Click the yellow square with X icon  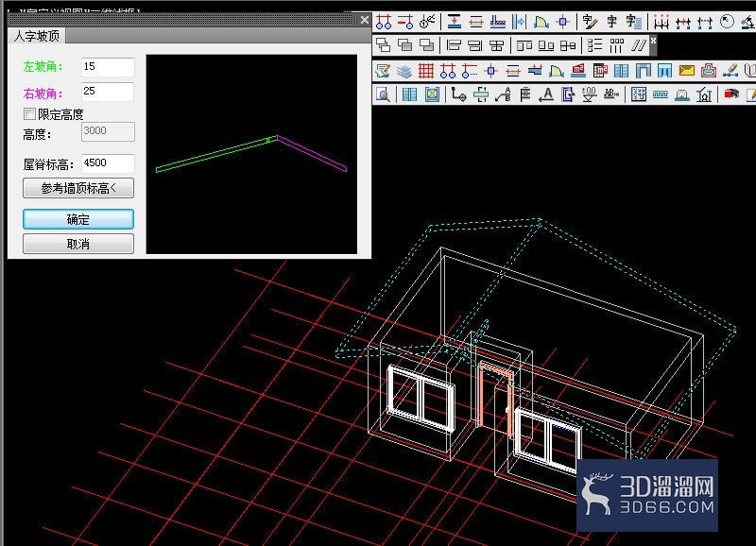[432, 94]
